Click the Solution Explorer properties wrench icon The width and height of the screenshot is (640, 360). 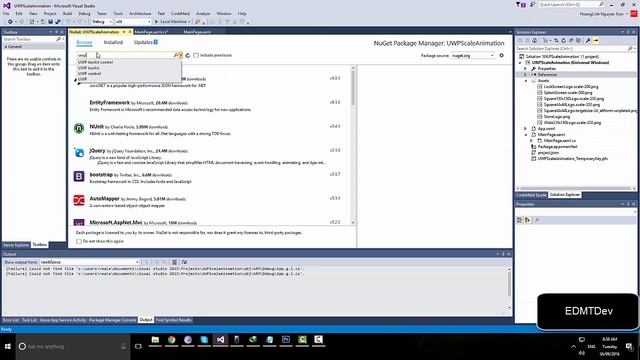pyautogui.click(x=588, y=40)
